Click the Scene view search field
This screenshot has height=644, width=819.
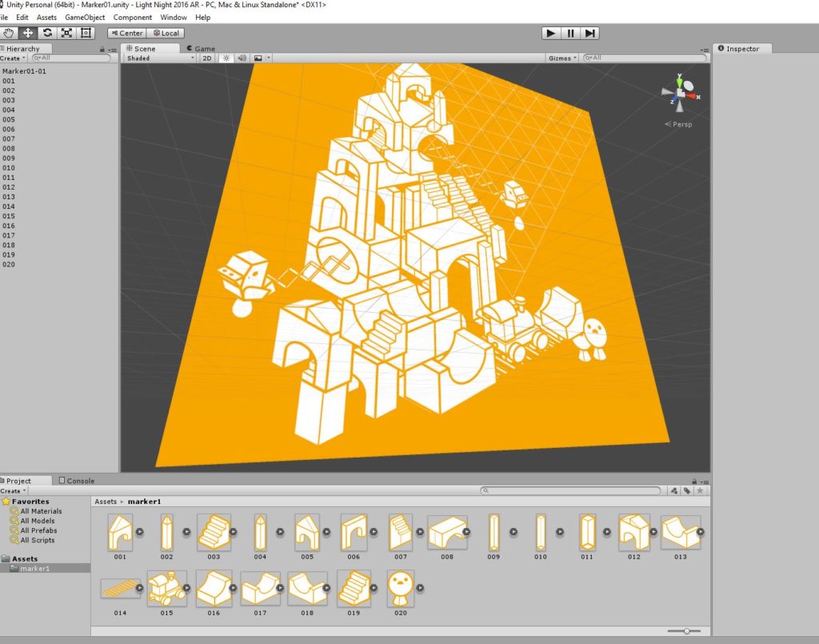(645, 58)
